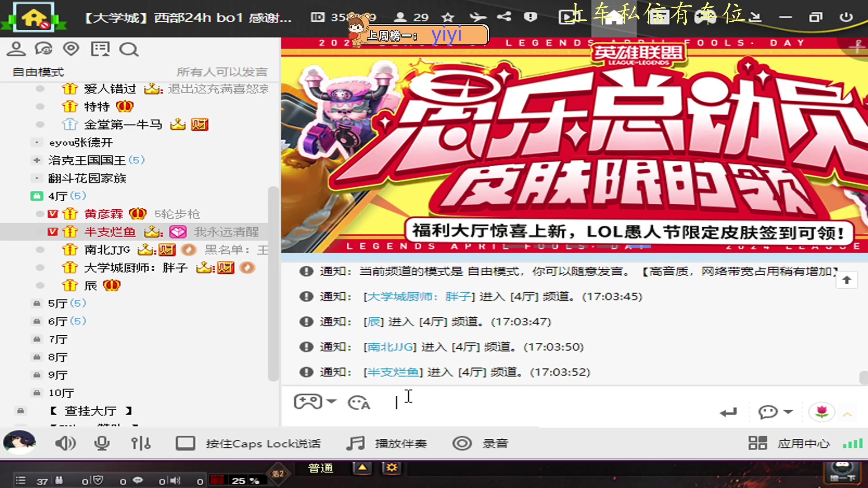Click the gear icon in game bar

tap(392, 468)
